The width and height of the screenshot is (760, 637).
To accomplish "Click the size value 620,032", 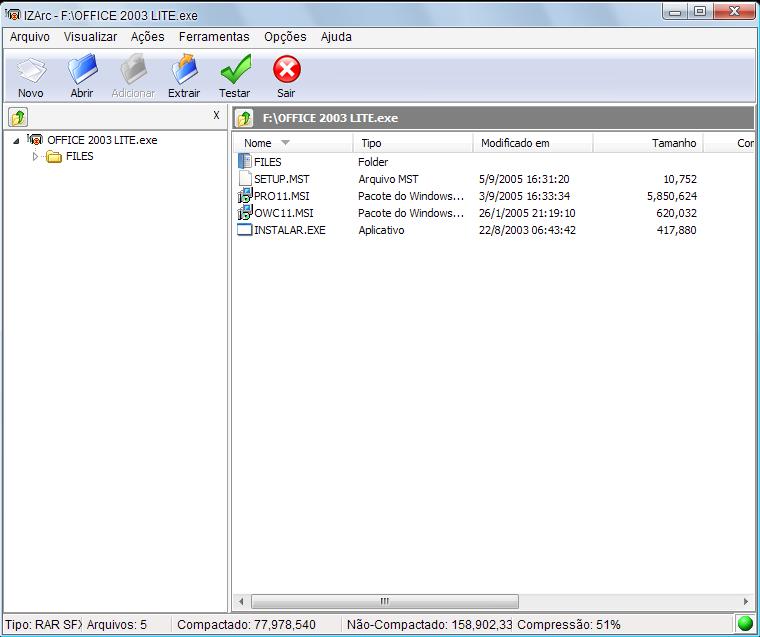I will coord(676,213).
